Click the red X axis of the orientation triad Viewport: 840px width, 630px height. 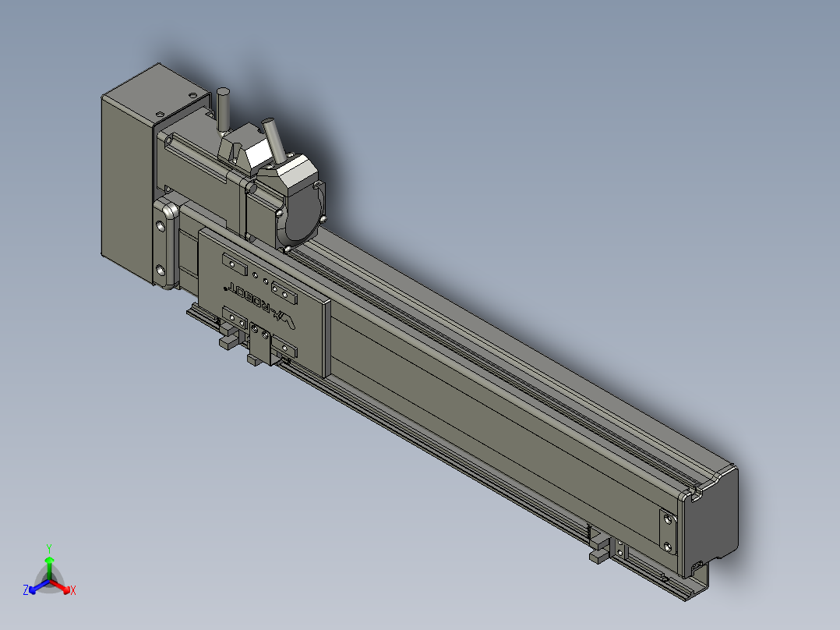coord(62,586)
